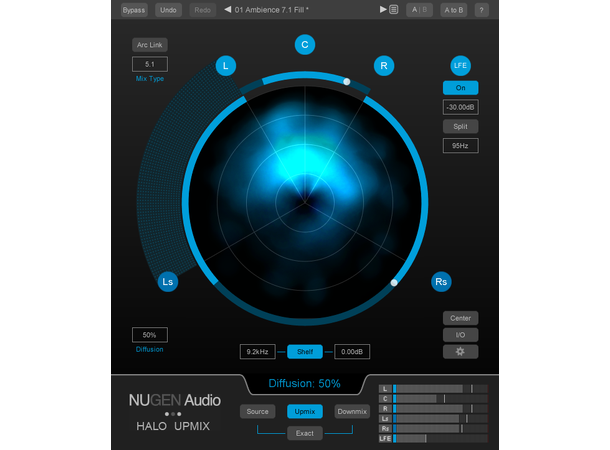Toggle Shelf filter button
The image size is (610, 450).
[x=305, y=352]
